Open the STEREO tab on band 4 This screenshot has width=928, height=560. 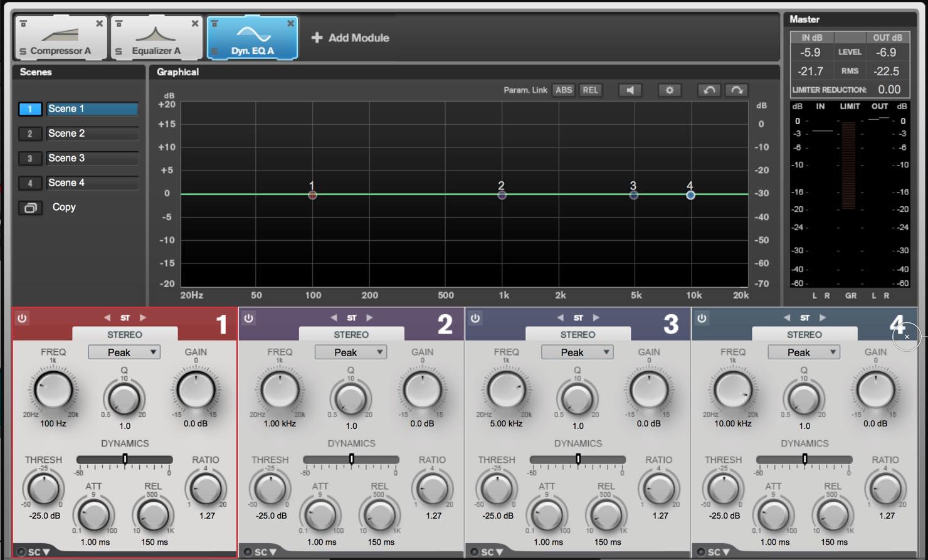804,335
